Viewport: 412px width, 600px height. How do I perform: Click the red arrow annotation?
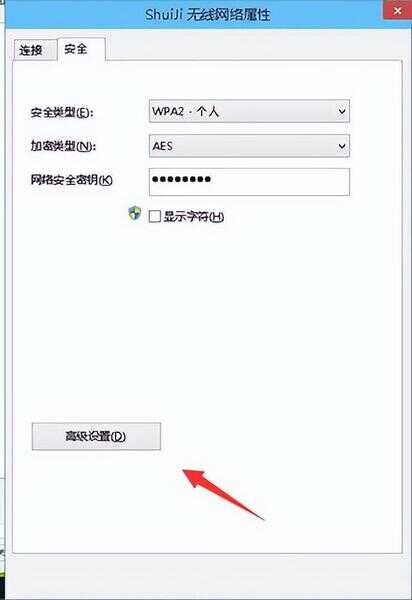[223, 494]
